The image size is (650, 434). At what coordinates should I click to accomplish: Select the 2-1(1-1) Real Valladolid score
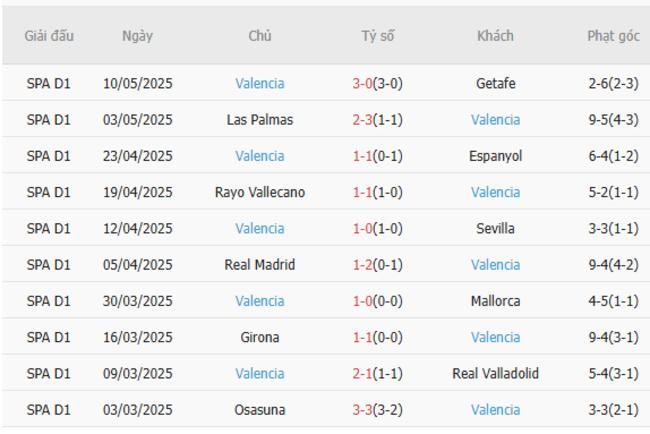point(377,373)
